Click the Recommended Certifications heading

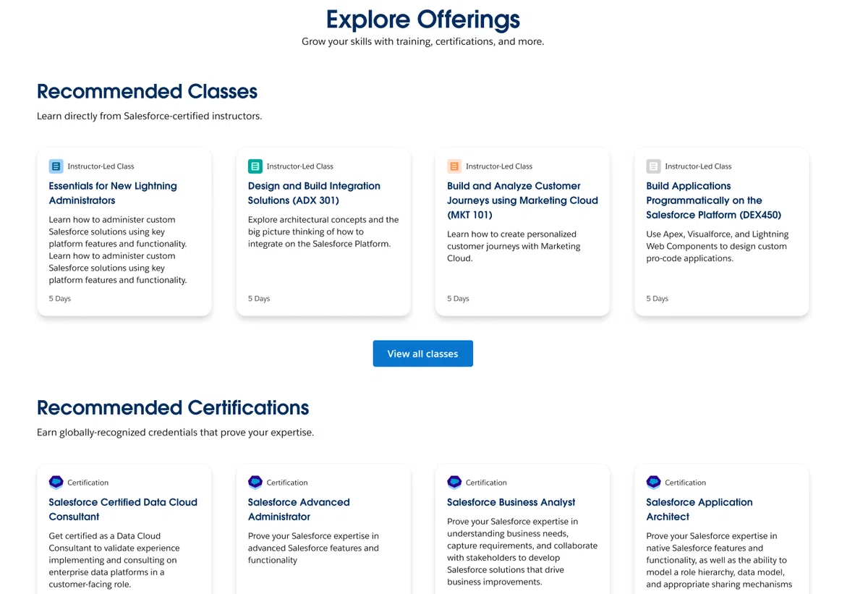click(x=173, y=407)
